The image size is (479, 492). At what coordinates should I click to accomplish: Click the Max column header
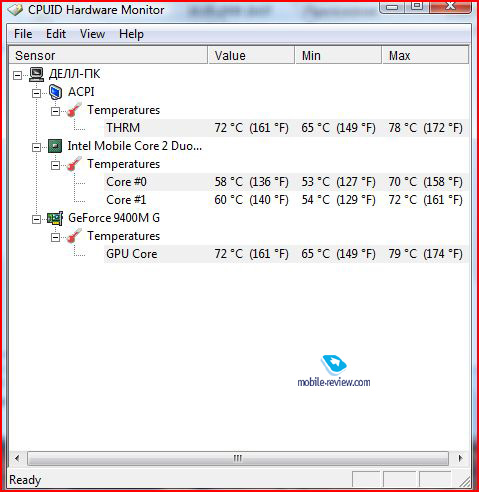(x=425, y=55)
